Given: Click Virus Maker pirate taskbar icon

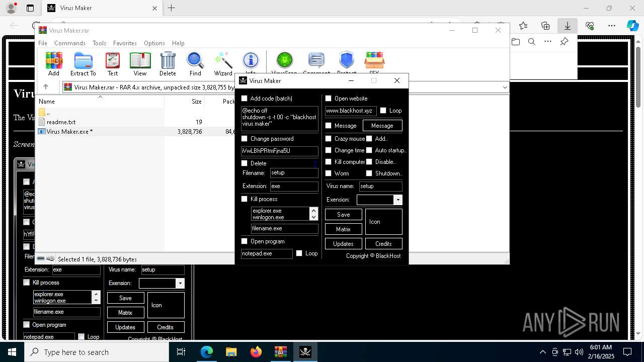Looking at the screenshot, I should click(305, 352).
